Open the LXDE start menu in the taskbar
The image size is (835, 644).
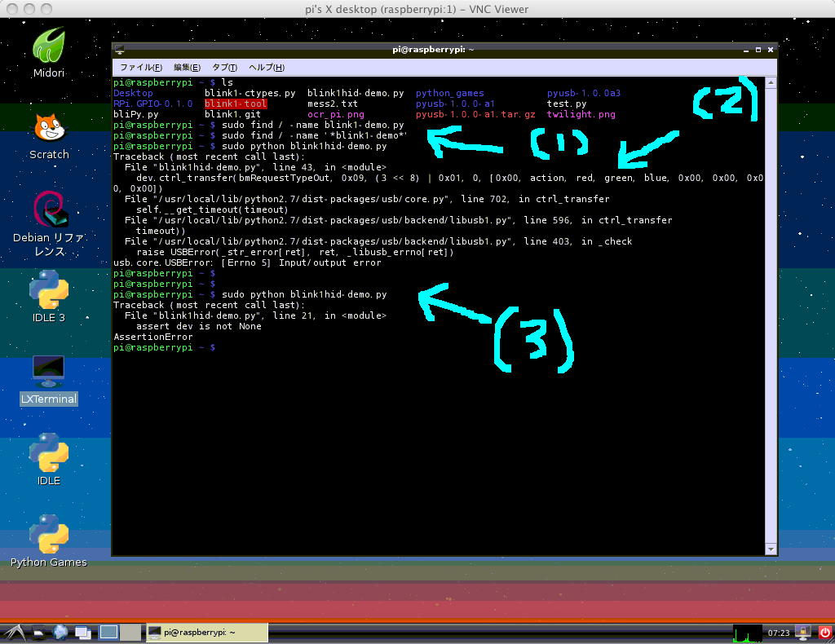13,633
